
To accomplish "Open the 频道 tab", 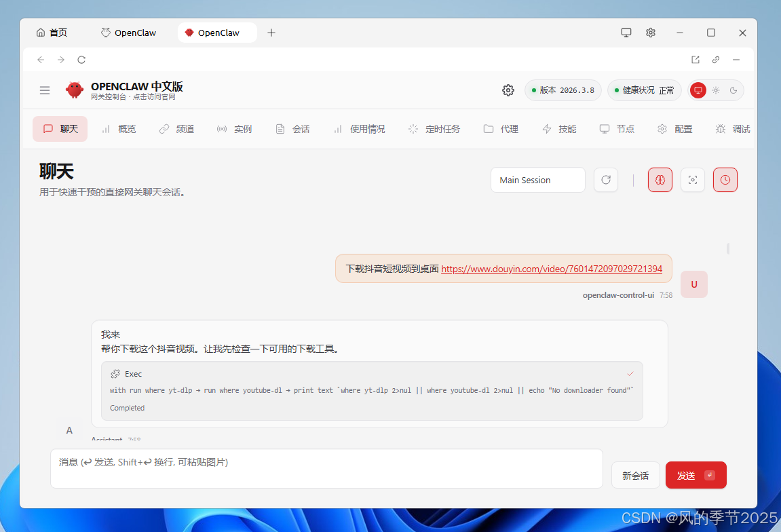I will [176, 129].
